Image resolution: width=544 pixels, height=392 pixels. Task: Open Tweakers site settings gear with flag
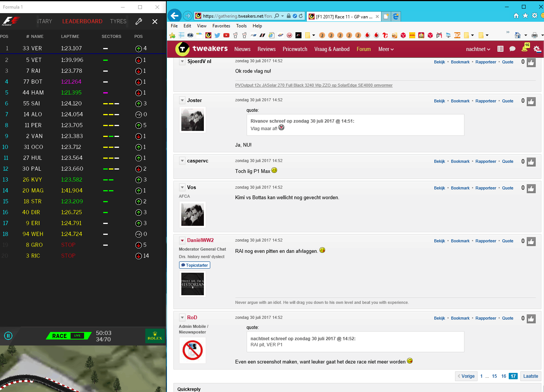(537, 49)
